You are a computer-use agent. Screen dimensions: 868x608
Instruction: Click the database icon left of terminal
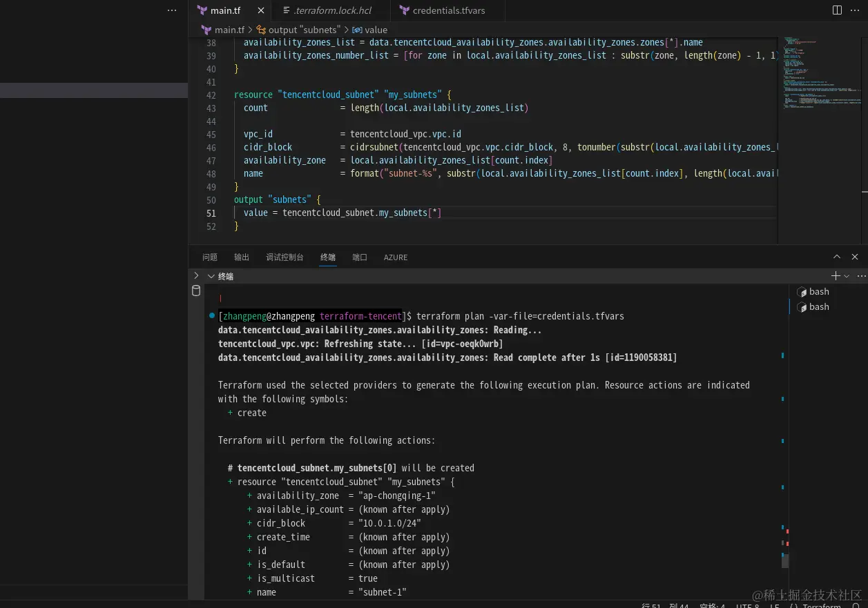tap(196, 291)
